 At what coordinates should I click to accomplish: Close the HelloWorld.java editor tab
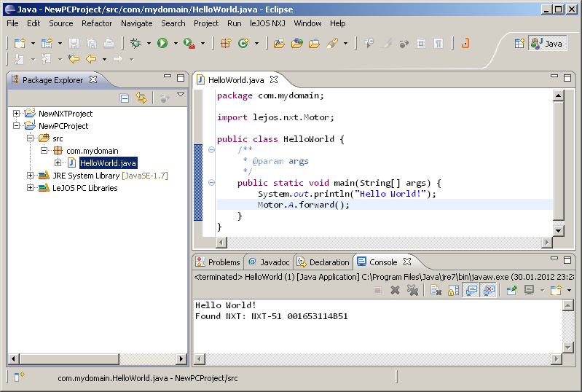coord(274,79)
